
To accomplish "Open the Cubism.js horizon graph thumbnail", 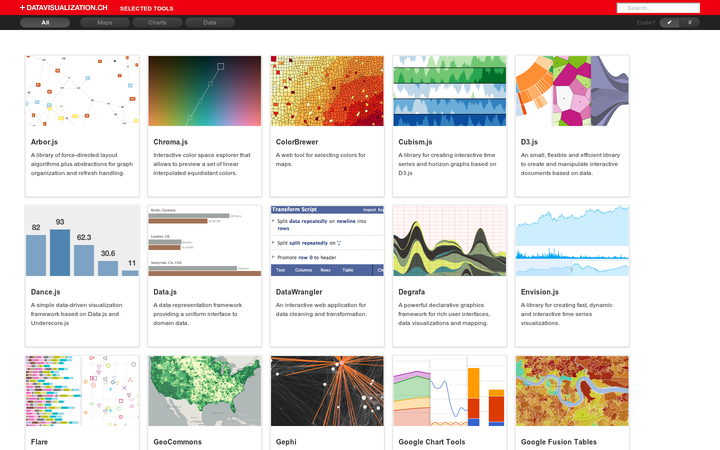I will coord(450,91).
